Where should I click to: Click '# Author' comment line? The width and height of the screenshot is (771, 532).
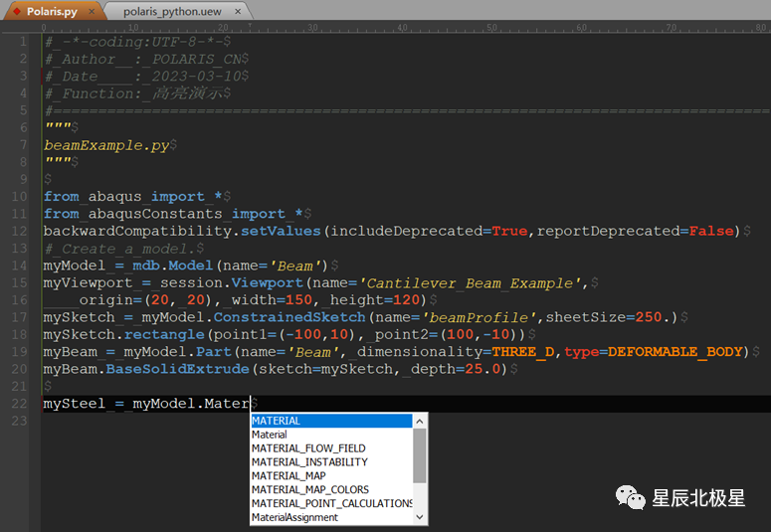142,59
